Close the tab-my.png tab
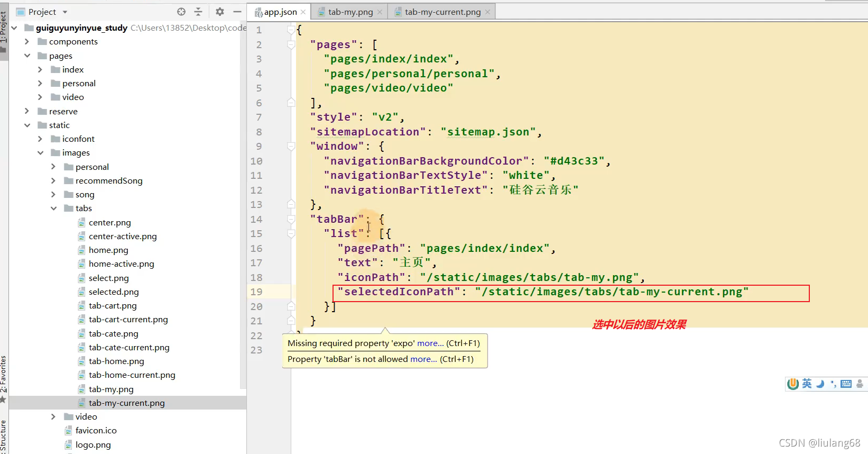This screenshot has height=454, width=868. click(380, 12)
